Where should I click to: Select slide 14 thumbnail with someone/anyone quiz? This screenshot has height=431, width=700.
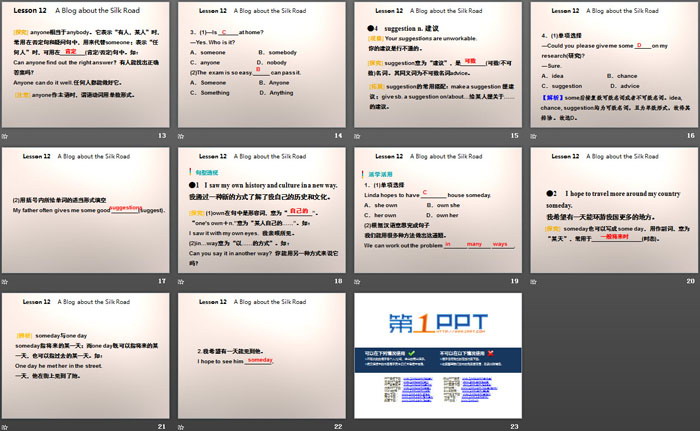262,65
